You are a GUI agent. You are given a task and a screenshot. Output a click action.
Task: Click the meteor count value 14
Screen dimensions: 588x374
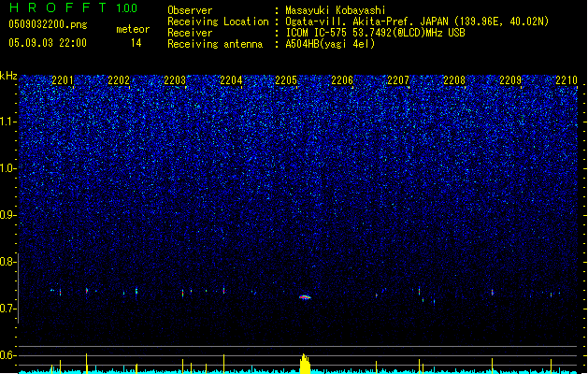(x=136, y=43)
